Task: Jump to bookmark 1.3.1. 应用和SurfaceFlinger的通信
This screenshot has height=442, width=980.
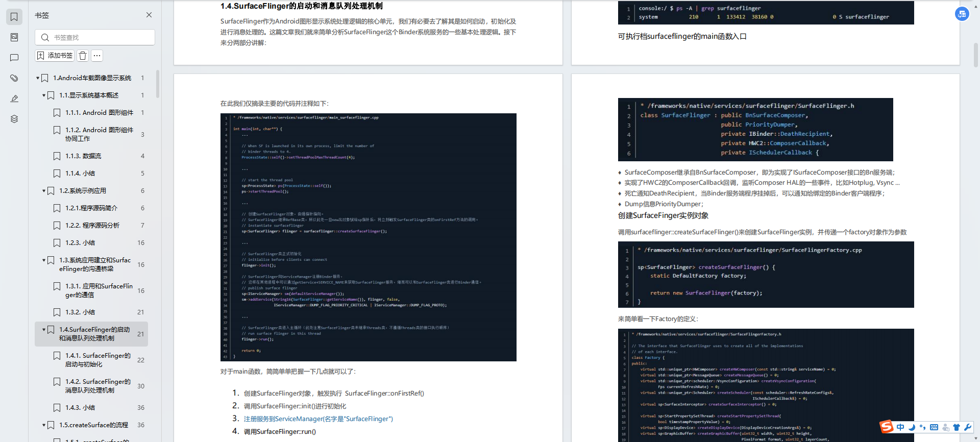Action: [x=99, y=290]
